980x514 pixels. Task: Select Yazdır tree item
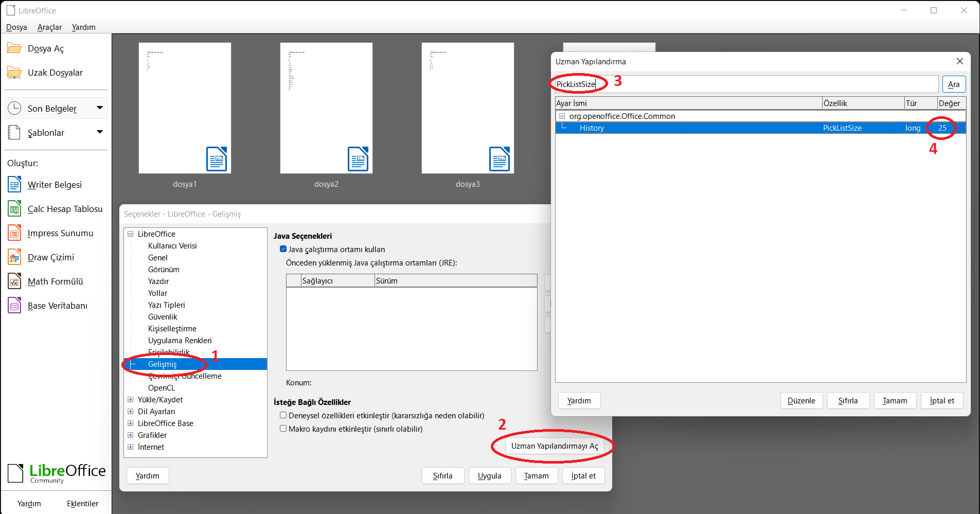coord(158,281)
